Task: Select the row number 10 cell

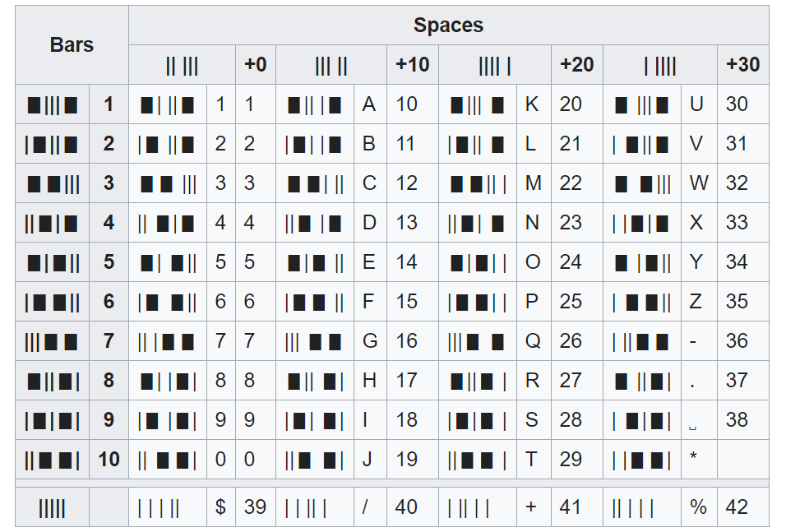Action: point(109,460)
